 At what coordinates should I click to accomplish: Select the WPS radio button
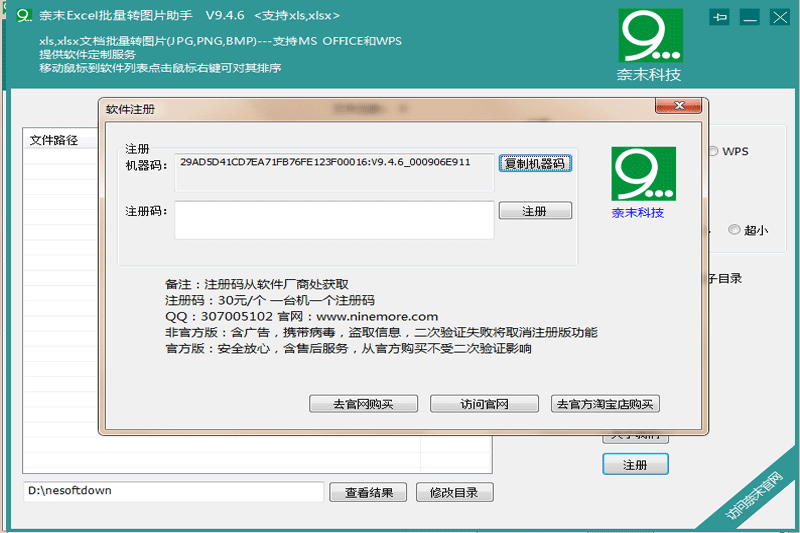coord(713,152)
